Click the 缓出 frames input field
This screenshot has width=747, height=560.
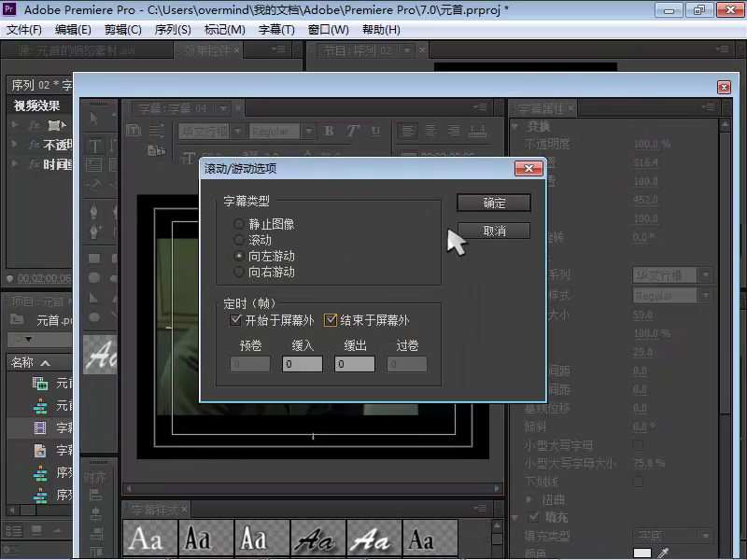click(x=355, y=364)
